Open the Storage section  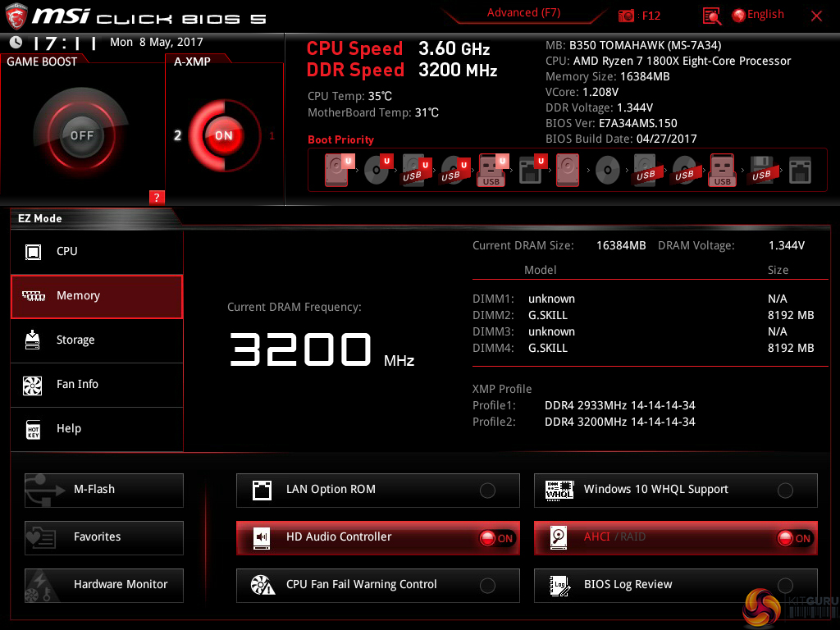pyautogui.click(x=97, y=340)
